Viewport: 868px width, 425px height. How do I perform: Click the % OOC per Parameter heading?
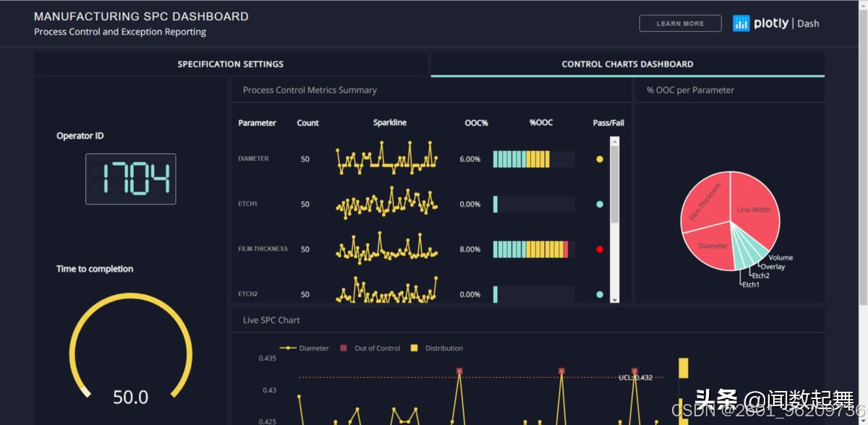[690, 90]
